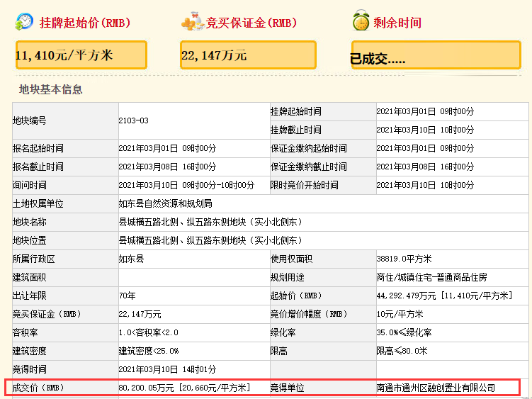Select the plot number 2103-03 cell

coord(194,120)
